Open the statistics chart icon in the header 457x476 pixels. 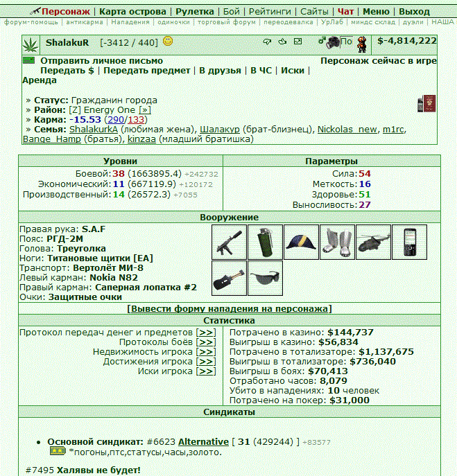click(298, 42)
